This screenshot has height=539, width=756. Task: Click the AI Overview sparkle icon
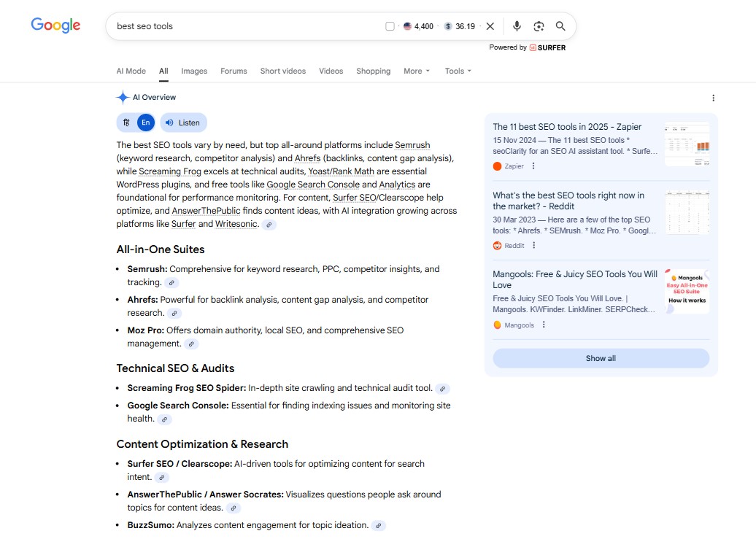click(x=123, y=97)
